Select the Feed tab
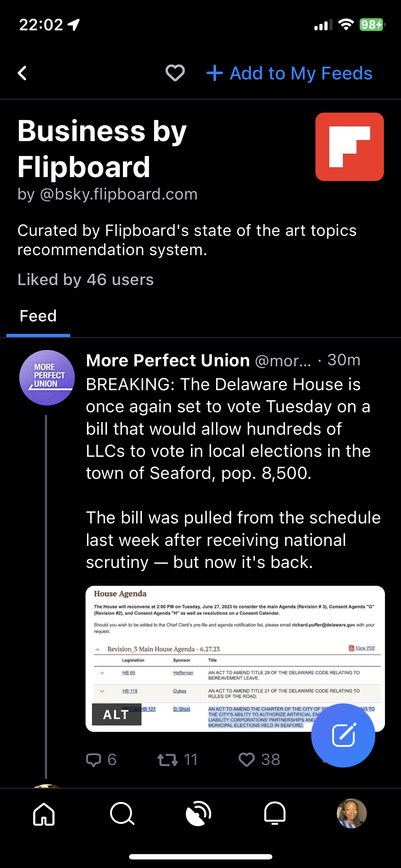The width and height of the screenshot is (401, 868). point(38,316)
